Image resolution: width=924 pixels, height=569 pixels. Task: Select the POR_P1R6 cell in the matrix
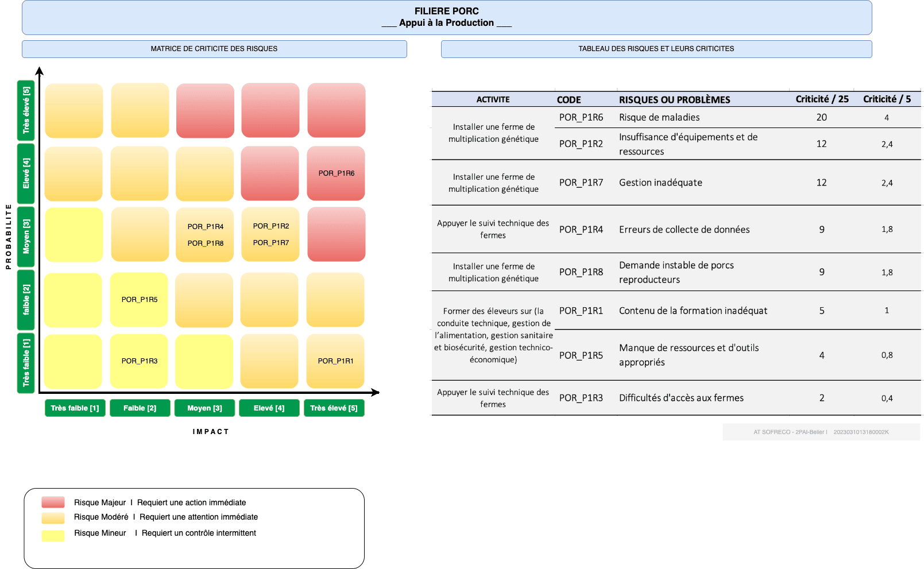click(x=336, y=173)
